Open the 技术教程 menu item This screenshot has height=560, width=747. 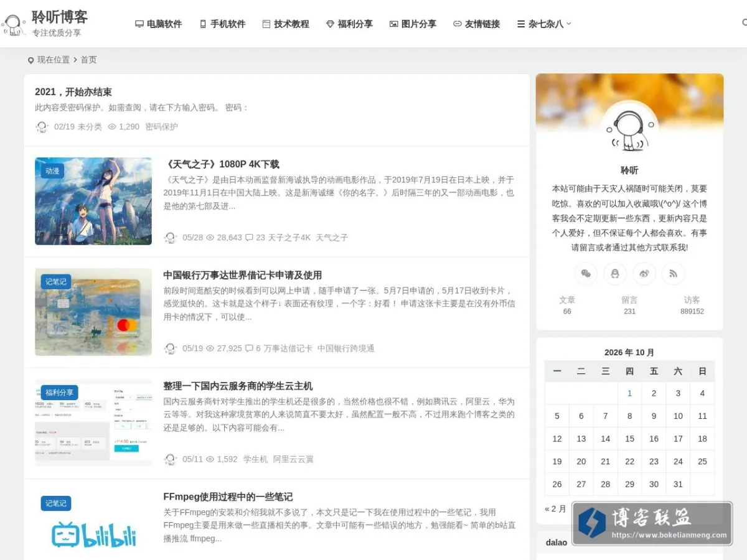286,24
